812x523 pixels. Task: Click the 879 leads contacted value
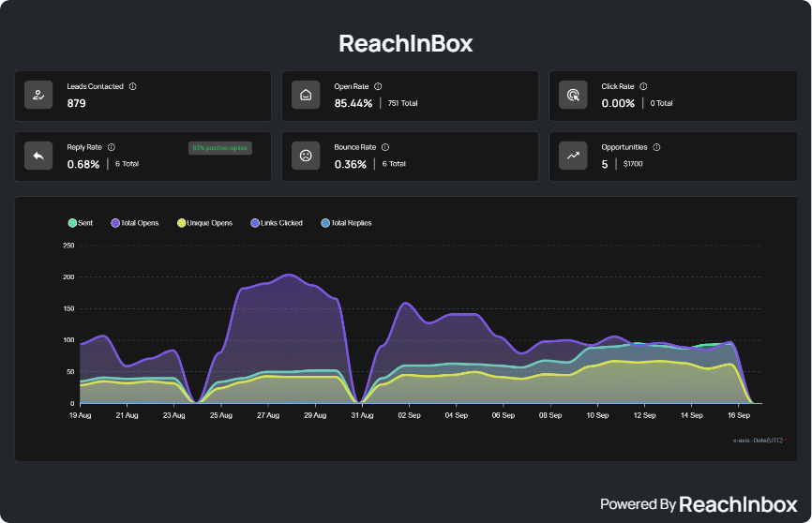click(77, 103)
